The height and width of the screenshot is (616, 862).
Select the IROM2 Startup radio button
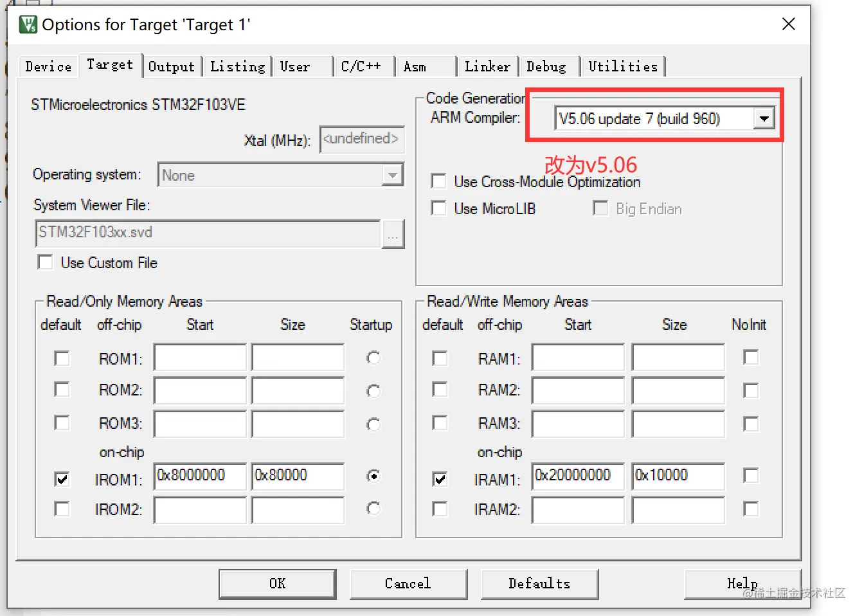click(373, 509)
